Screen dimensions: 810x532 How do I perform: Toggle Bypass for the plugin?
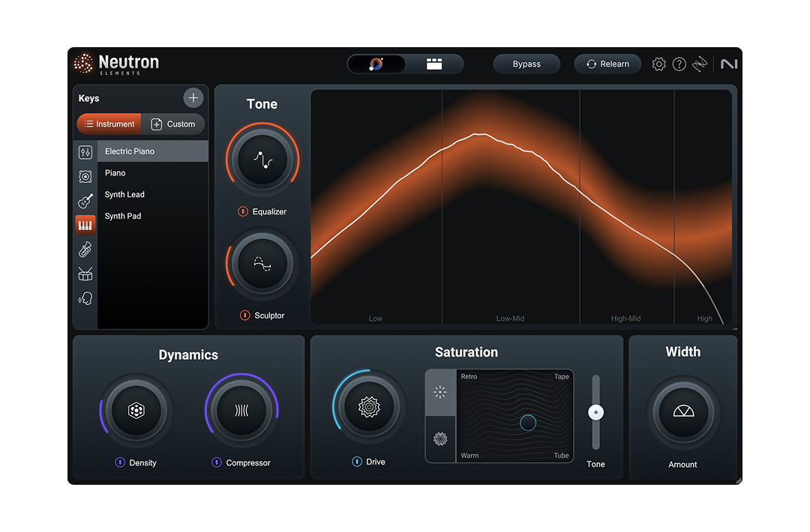[x=526, y=64]
